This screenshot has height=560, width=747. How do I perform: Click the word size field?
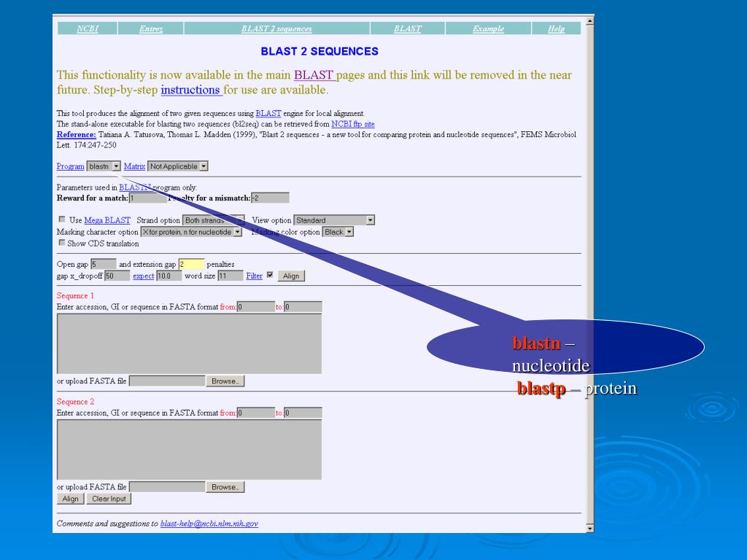tap(231, 276)
